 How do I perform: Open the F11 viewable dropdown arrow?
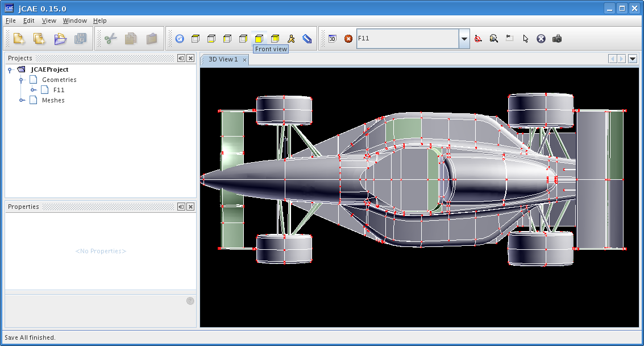tap(464, 39)
